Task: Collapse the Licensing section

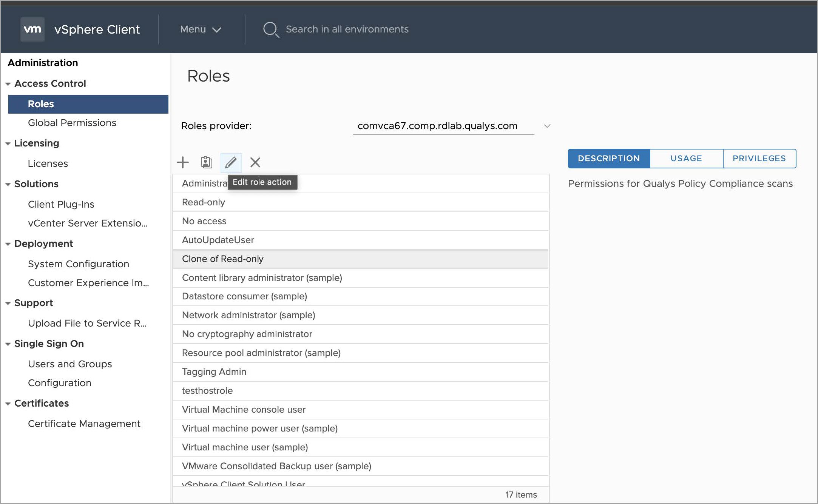Action: (x=8, y=143)
